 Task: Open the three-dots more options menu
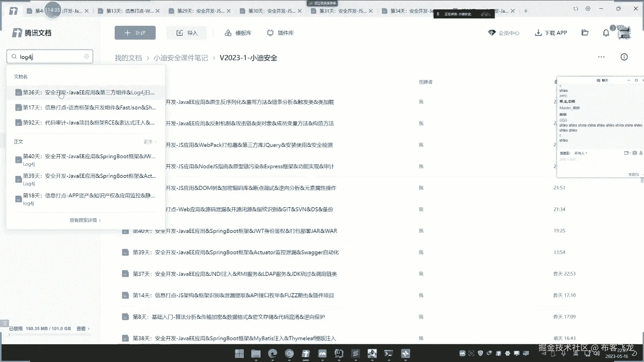[x=601, y=57]
